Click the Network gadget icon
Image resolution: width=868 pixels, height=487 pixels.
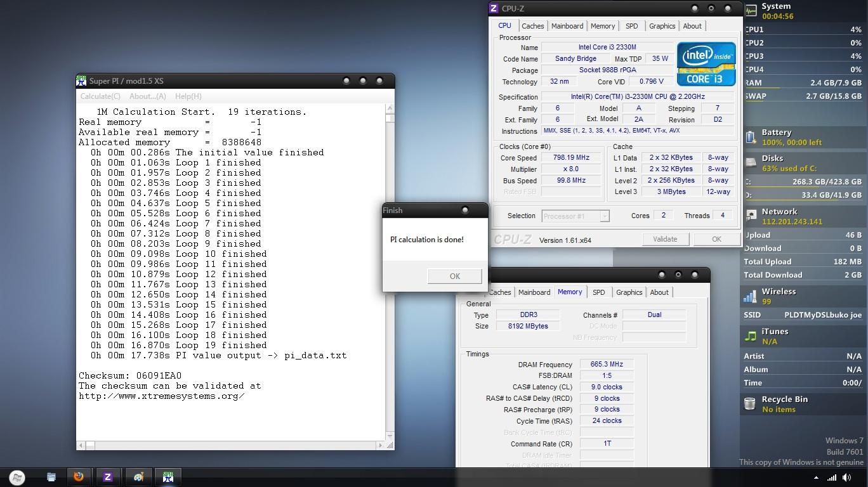click(751, 216)
